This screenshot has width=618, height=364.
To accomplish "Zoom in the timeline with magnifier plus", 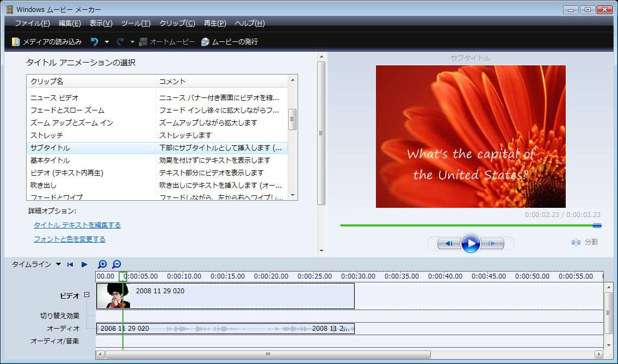I will [x=102, y=264].
